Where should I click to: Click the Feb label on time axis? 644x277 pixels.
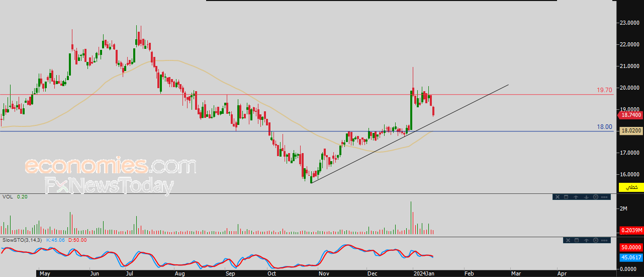click(469, 273)
